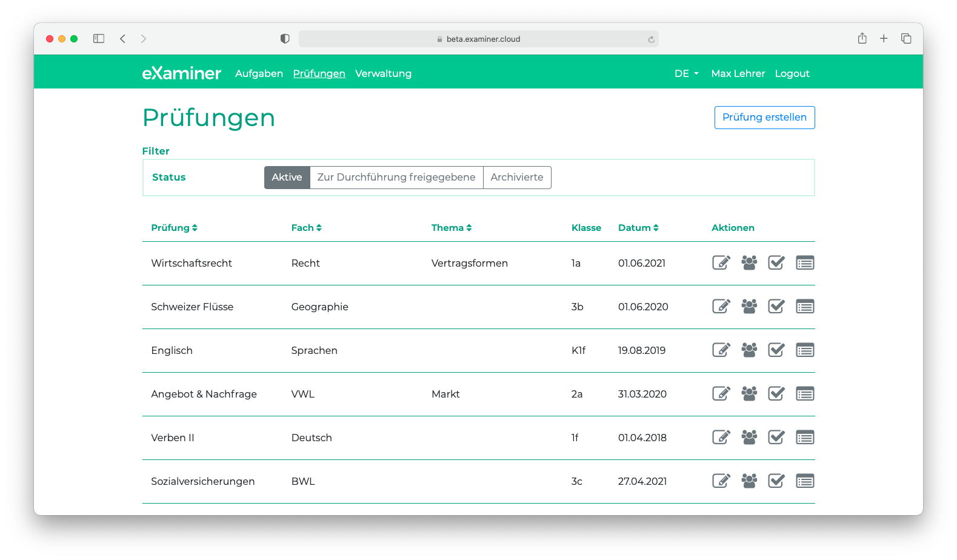Viewport: 957px width, 560px height.
Task: Click the Klasse column header
Action: coord(586,228)
